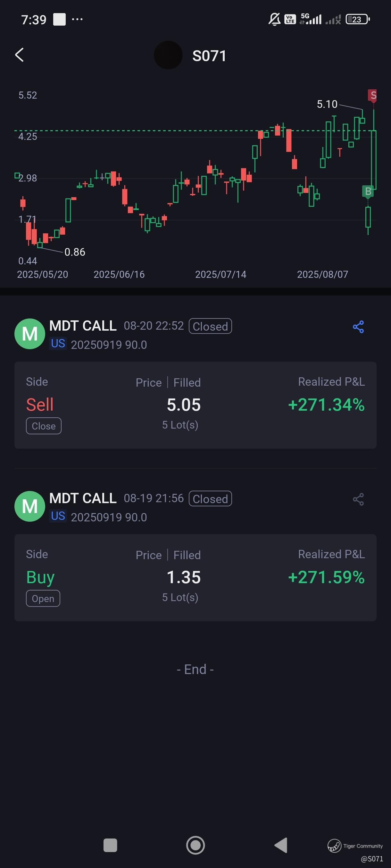Open recent apps with the square button
Screen dimensions: 391x868
(x=110, y=845)
